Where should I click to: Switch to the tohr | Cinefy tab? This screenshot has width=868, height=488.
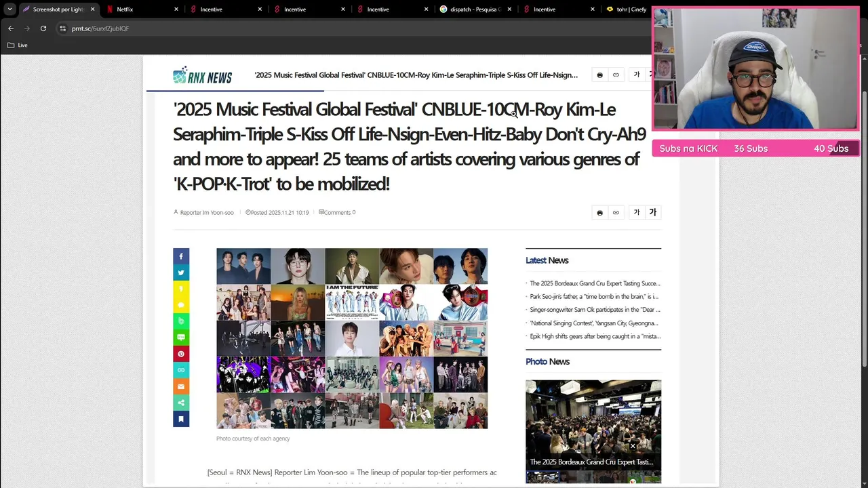[626, 9]
